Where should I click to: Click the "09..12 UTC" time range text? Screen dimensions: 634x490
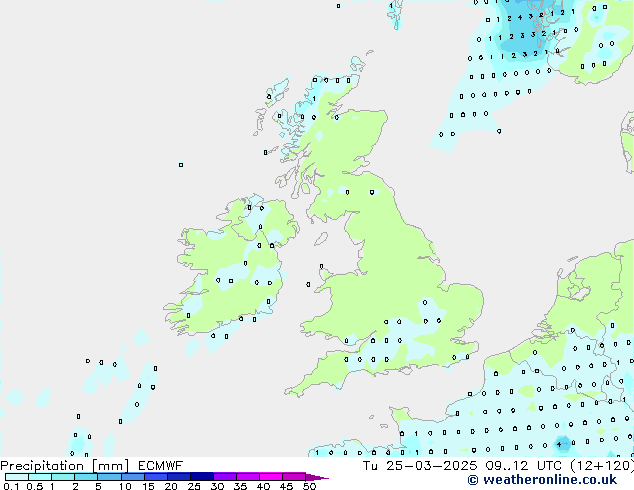coord(523,466)
